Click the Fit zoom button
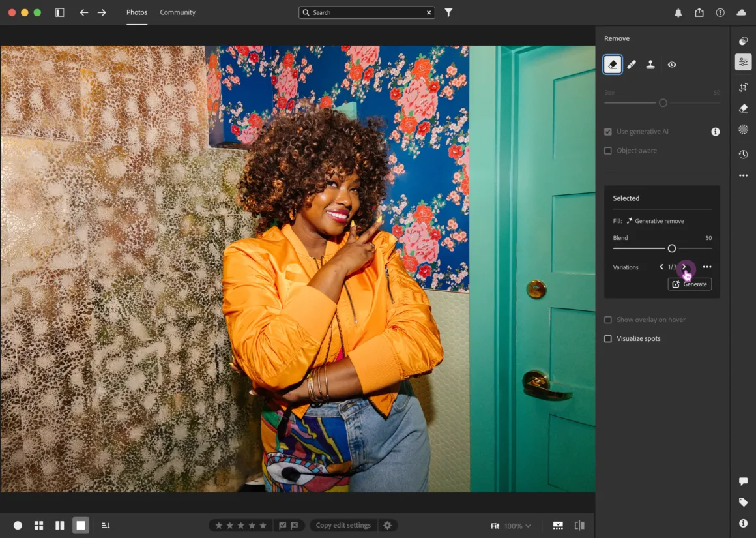The image size is (756, 538). pos(495,526)
